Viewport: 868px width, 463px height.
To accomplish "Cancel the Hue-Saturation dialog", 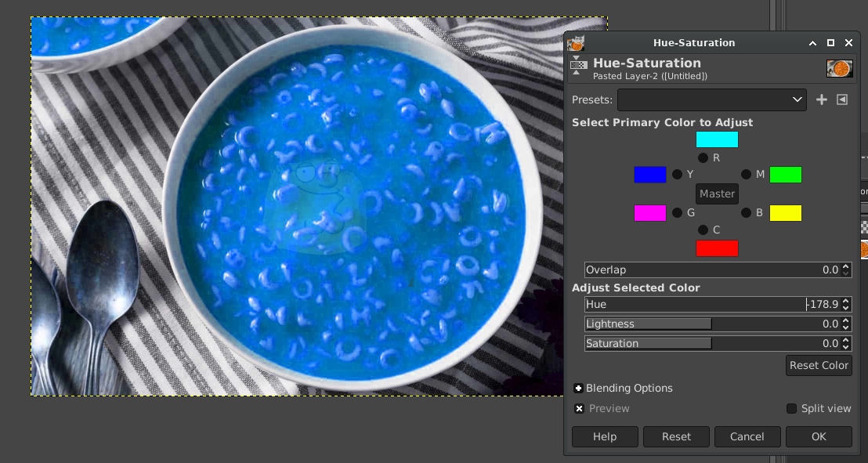I will coord(747,436).
